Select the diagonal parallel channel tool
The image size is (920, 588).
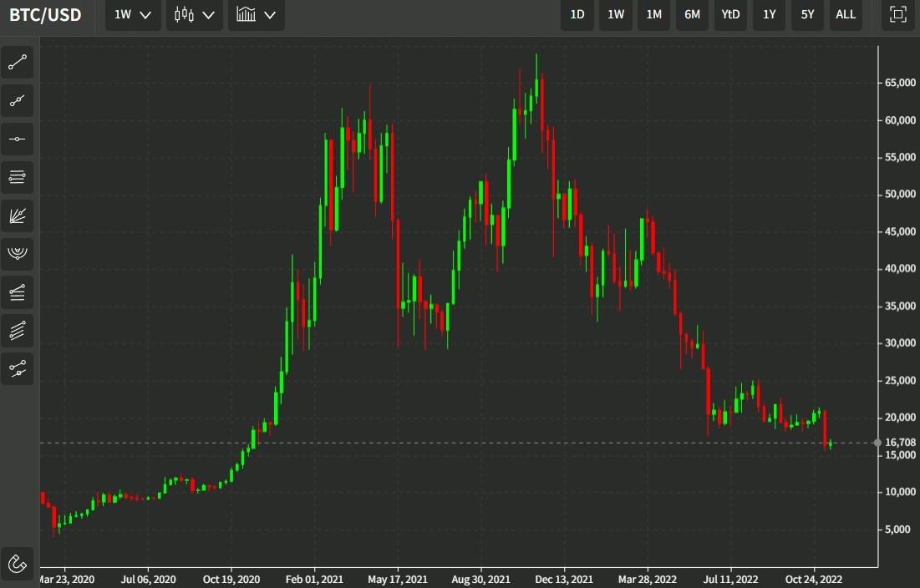point(17,331)
